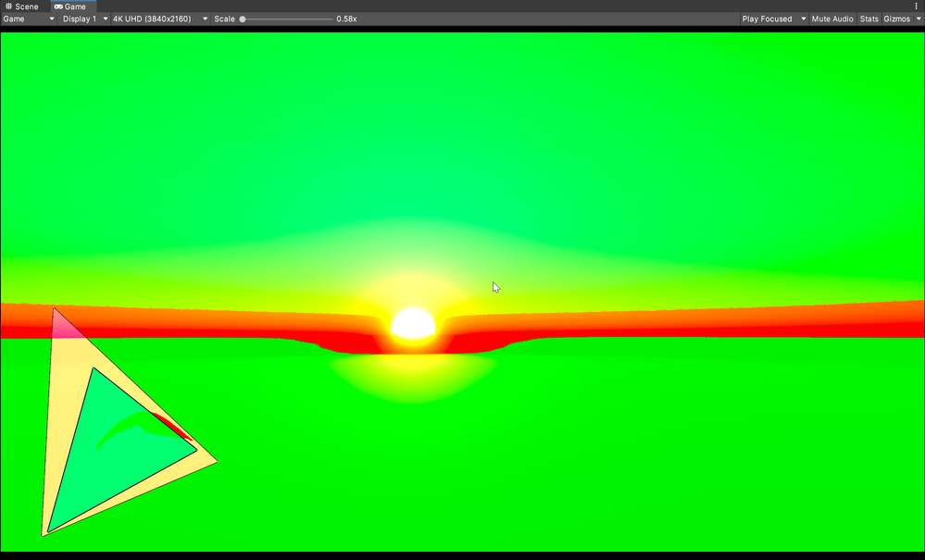Open the Display 1 selector

coord(81,19)
